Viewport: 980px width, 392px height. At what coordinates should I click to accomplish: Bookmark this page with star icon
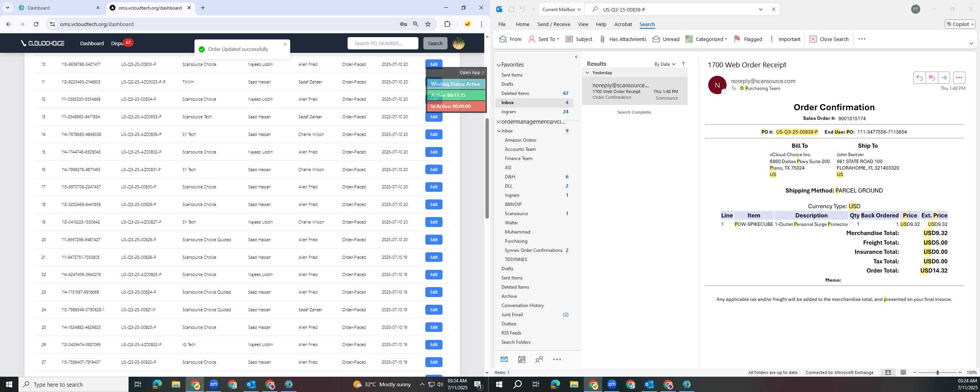click(x=428, y=24)
